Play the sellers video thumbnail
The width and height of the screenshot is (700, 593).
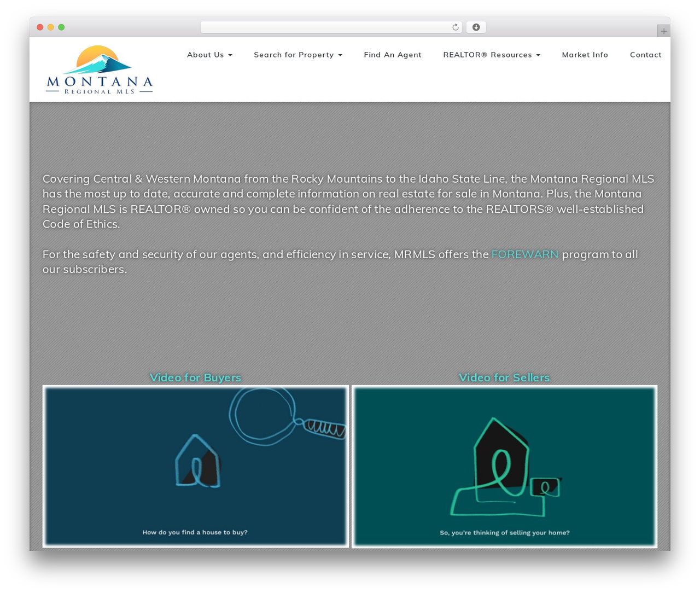(x=504, y=466)
